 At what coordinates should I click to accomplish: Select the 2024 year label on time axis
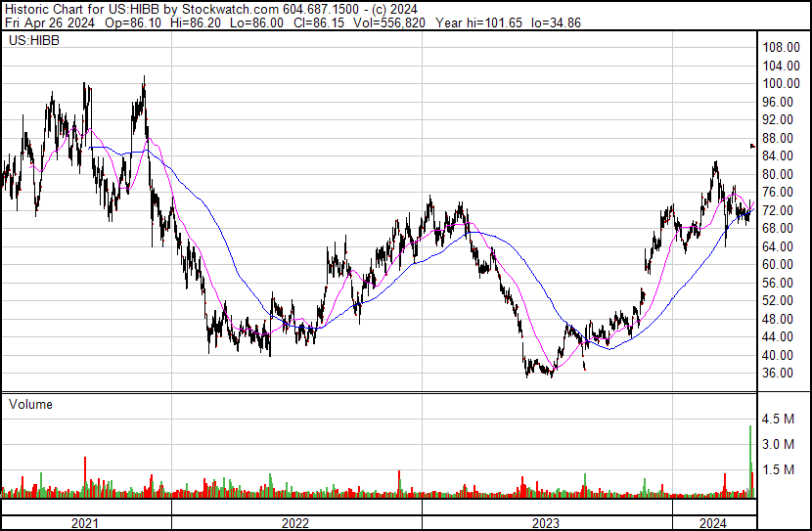(713, 523)
